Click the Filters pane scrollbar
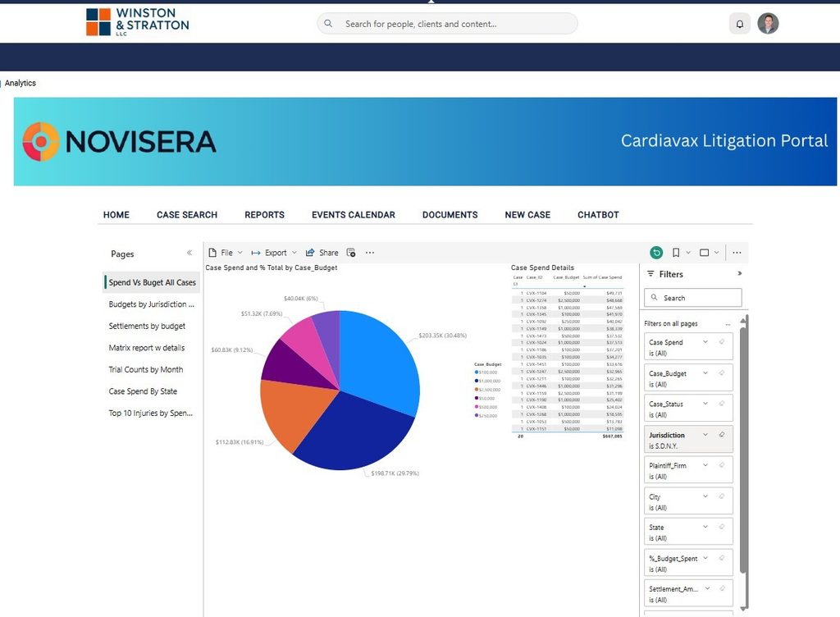This screenshot has width=840, height=617. [x=743, y=450]
